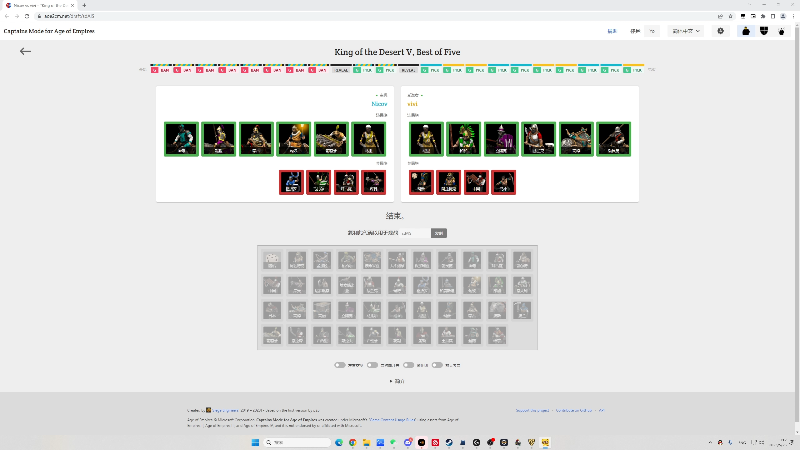Open the Game Content Usage Rules link
This screenshot has height=450, width=800.
click(x=392, y=419)
